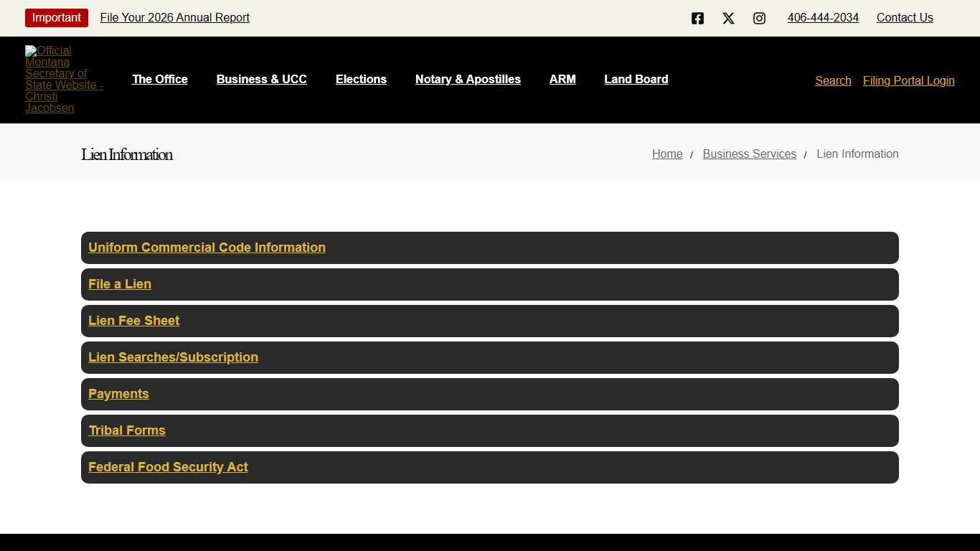
Task: Expand the Uniform Commercial Code Information section
Action: tap(207, 248)
